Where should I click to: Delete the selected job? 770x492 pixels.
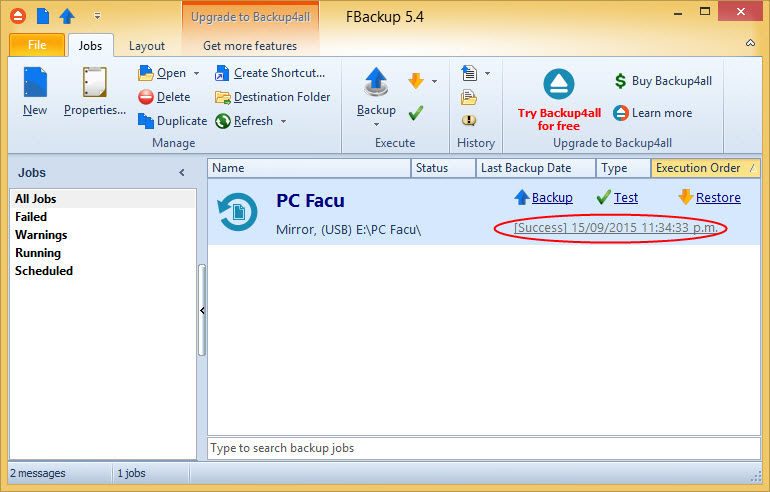coord(164,97)
